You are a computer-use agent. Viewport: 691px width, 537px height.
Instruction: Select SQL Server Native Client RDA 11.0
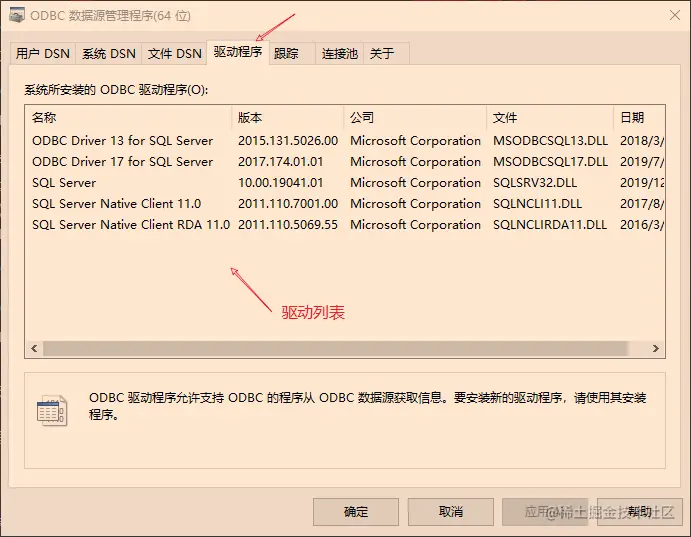tap(131, 225)
